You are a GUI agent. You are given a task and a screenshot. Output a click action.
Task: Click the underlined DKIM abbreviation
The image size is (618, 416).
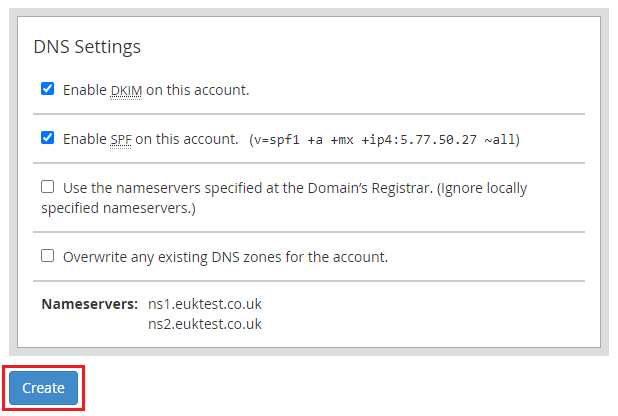coord(126,90)
